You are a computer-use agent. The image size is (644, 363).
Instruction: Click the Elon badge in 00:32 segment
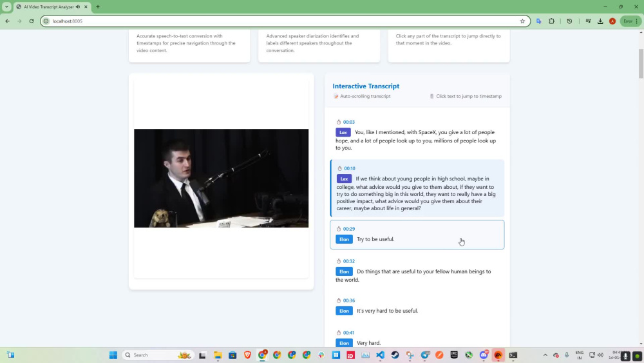click(344, 271)
